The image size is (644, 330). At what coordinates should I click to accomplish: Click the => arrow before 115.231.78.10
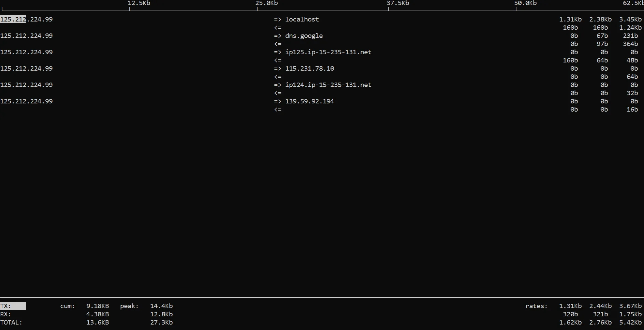click(277, 69)
